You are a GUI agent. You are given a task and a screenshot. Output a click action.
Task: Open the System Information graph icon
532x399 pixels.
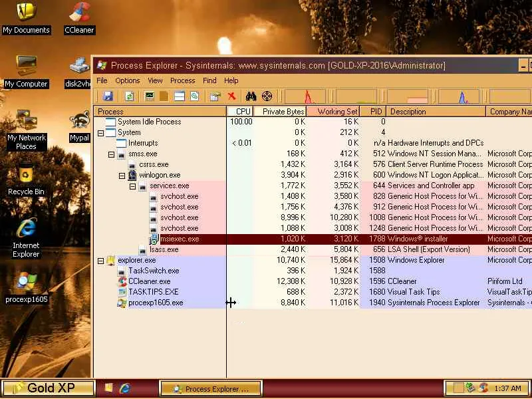coord(149,96)
